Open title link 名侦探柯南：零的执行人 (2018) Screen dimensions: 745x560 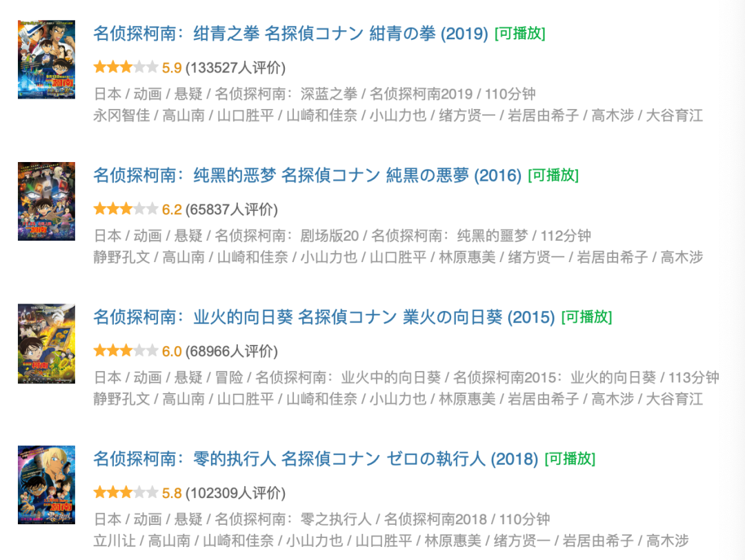[x=315, y=459]
